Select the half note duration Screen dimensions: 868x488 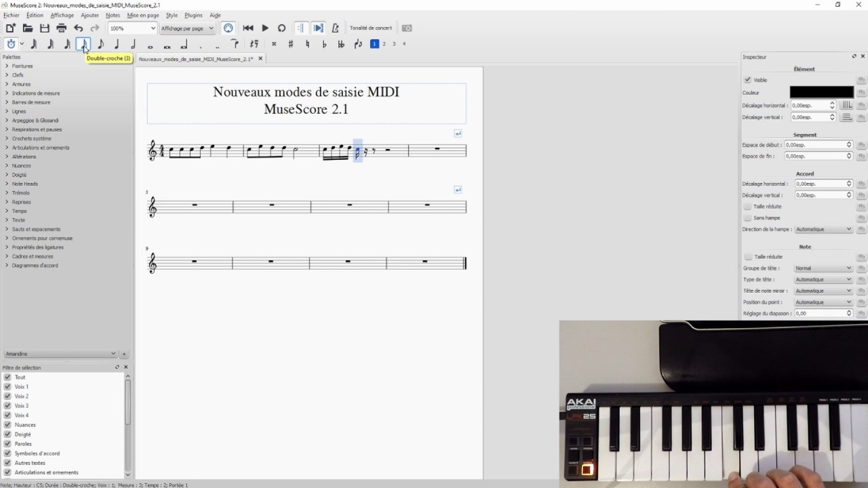(x=134, y=44)
